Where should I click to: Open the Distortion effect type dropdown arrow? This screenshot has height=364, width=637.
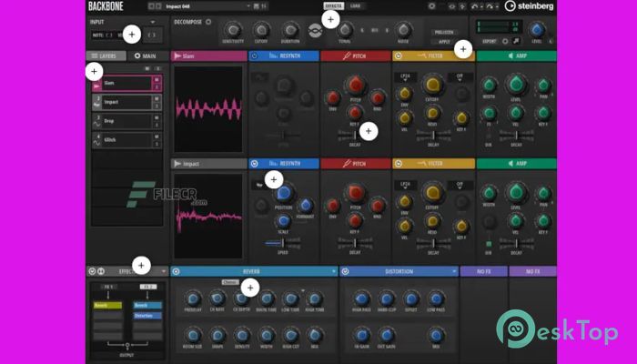coord(454,271)
